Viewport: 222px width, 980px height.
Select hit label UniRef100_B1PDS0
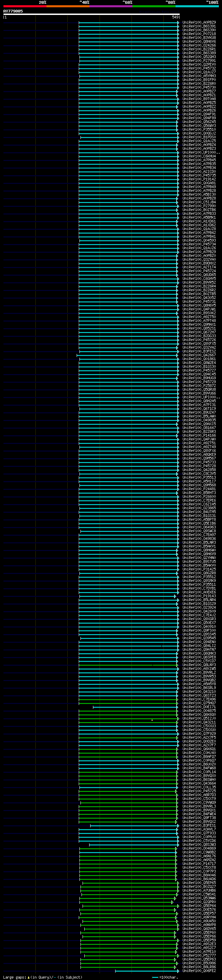(x=199, y=137)
